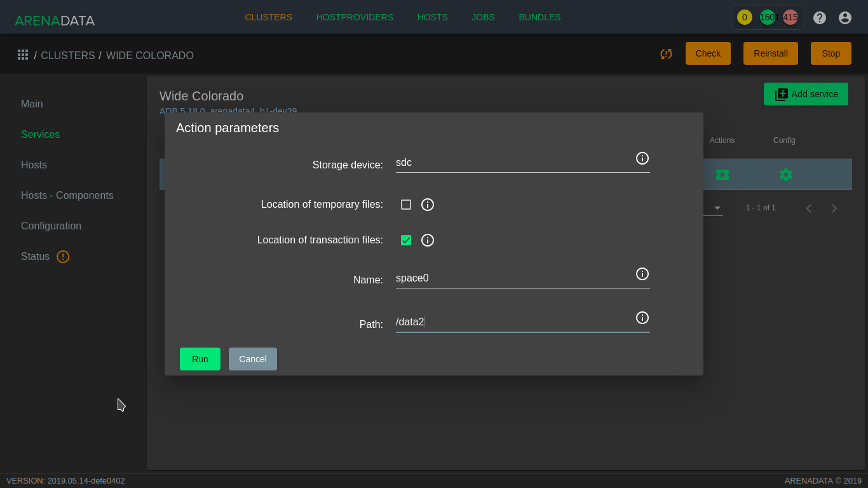Click the Status warning icon in sidebar
The image size is (868, 488).
(x=63, y=257)
